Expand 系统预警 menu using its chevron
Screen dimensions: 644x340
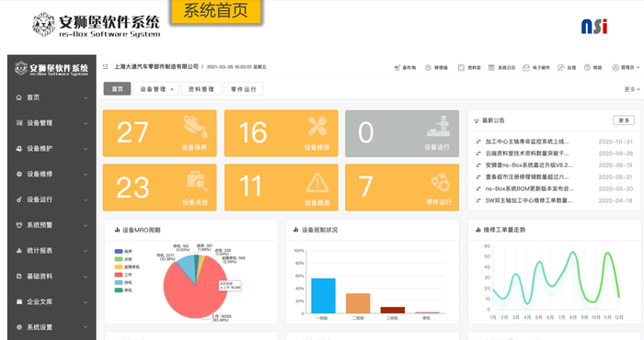tap(86, 225)
